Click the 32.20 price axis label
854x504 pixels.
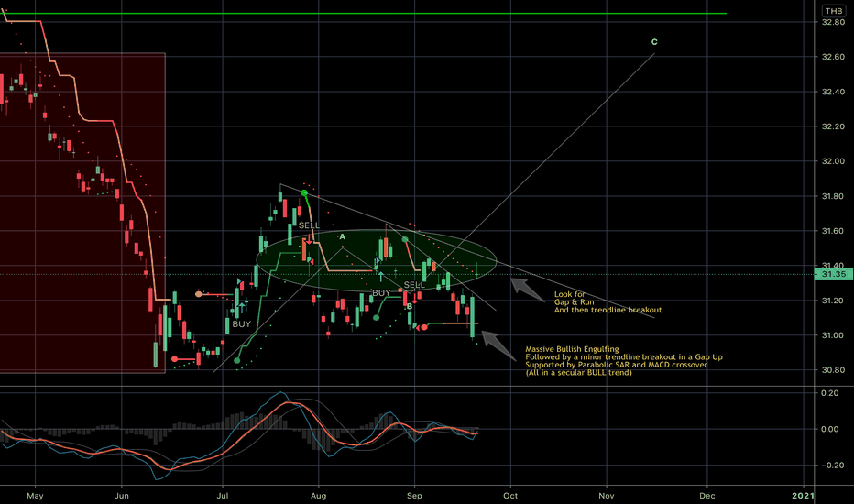point(833,126)
